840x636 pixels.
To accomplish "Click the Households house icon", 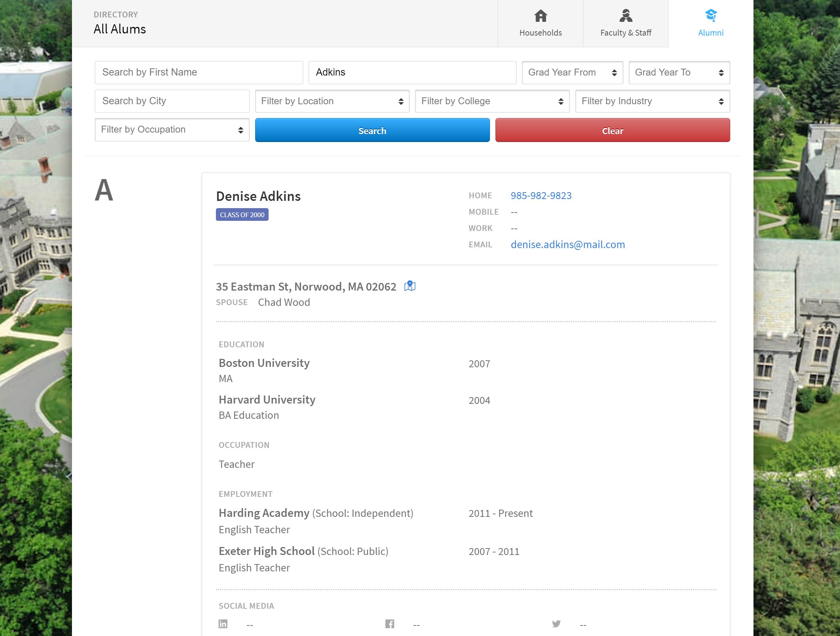I will coord(540,16).
